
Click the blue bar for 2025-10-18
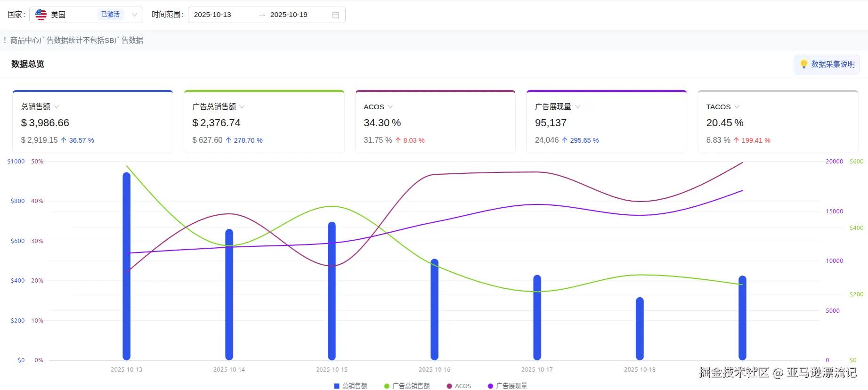point(640,329)
